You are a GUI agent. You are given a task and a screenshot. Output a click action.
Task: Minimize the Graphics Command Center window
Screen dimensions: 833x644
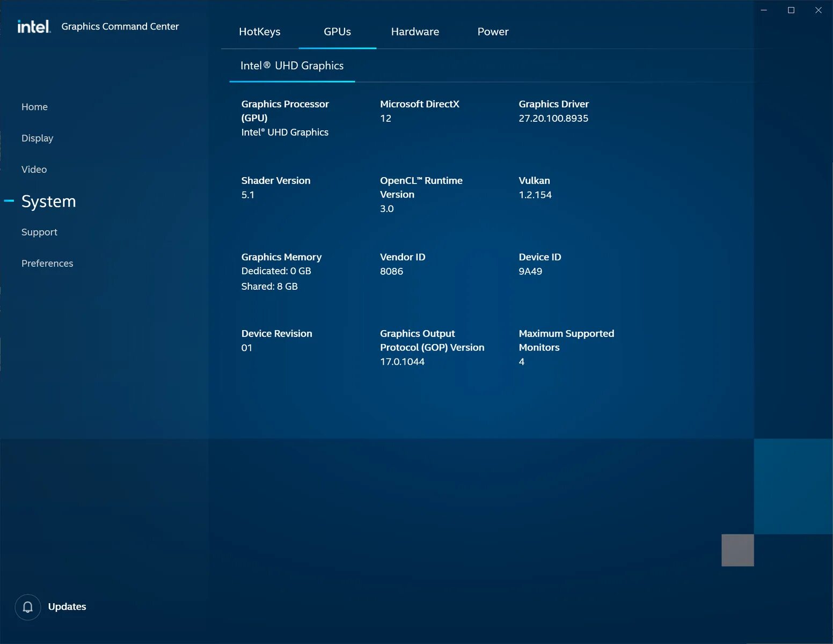[x=764, y=10]
